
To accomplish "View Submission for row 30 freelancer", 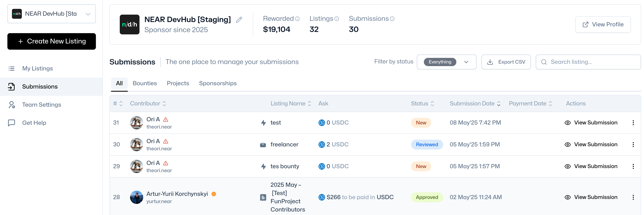I will coord(591,144).
